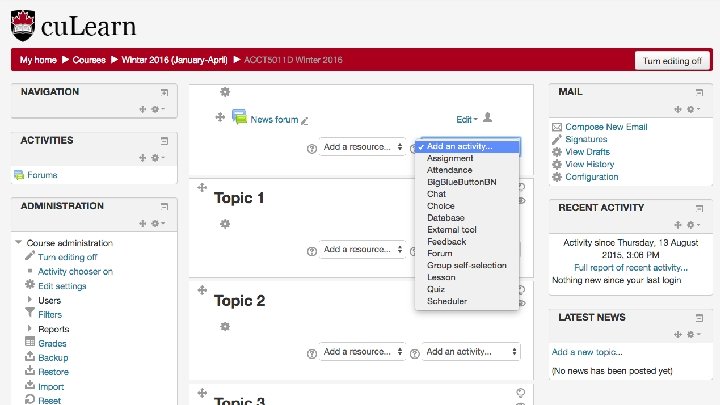
Task: Click the Topic 3 section move handle
Action: (202, 393)
